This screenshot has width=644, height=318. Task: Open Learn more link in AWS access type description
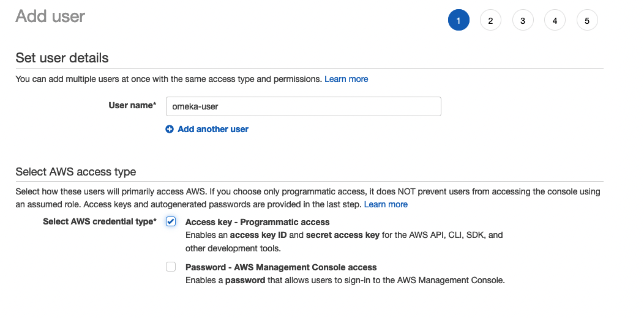[x=386, y=204]
